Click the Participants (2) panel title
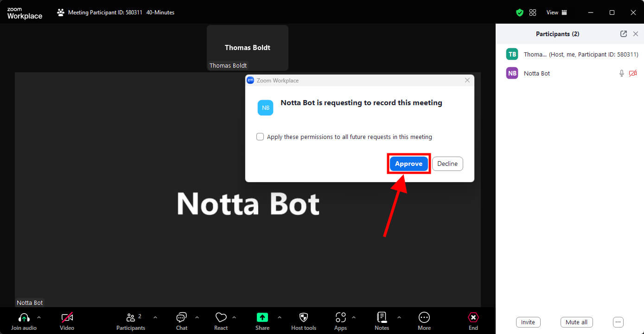 pos(557,34)
